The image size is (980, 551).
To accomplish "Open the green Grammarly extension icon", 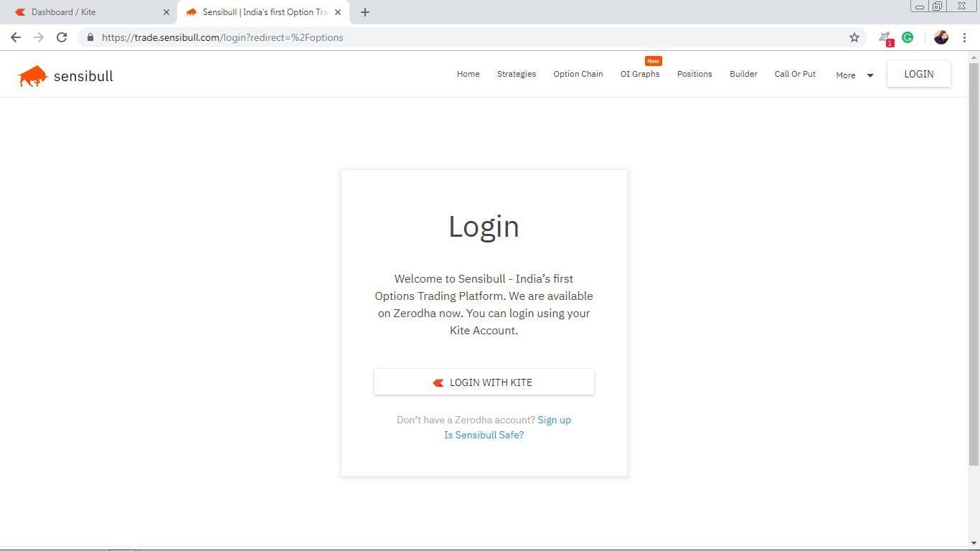I will (908, 37).
